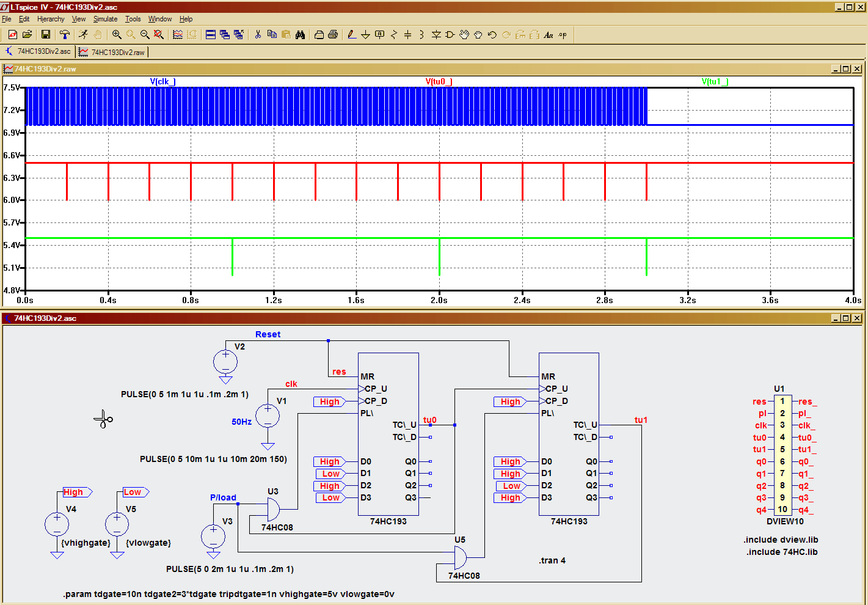Click the autorange waveform icon

(178, 35)
